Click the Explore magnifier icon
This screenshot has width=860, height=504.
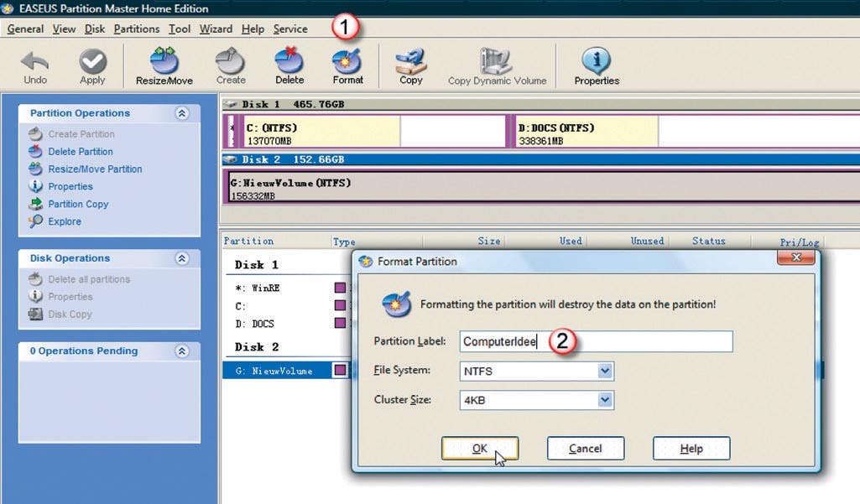coord(35,221)
